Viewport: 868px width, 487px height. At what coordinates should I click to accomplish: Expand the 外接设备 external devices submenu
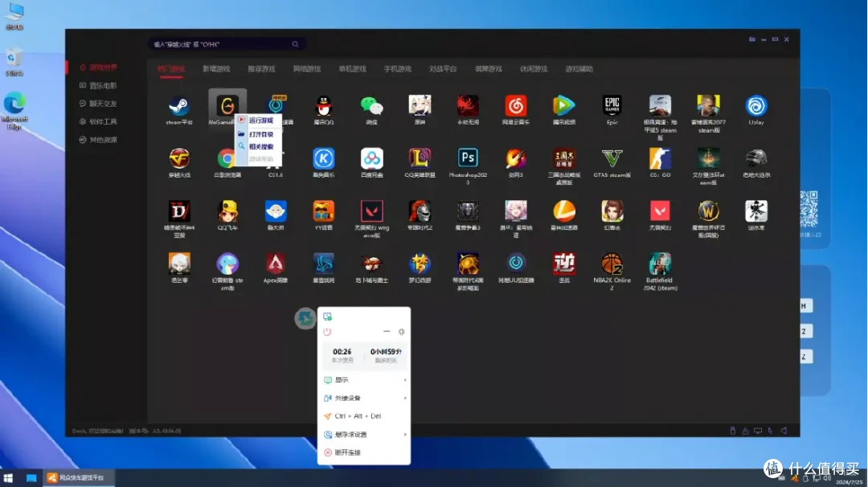[364, 398]
